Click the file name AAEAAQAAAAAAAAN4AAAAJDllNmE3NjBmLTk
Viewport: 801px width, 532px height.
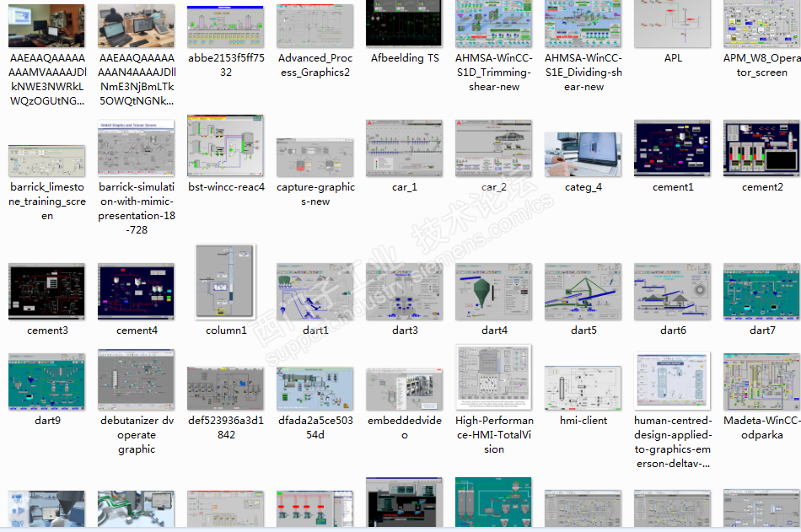(x=137, y=79)
